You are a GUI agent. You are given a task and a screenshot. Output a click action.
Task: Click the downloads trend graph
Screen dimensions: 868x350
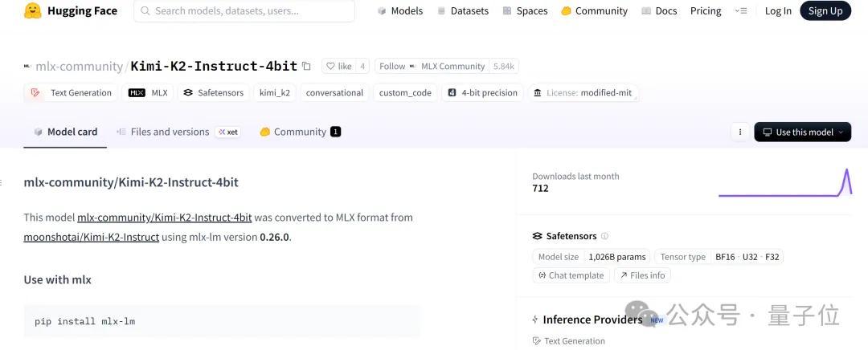[x=785, y=182]
